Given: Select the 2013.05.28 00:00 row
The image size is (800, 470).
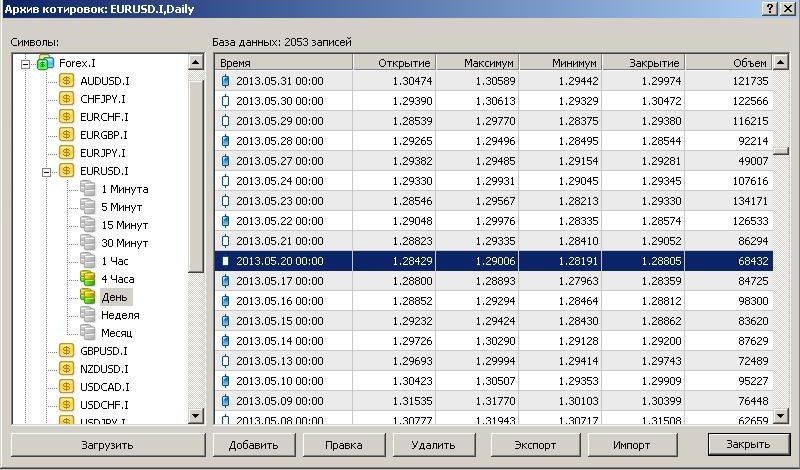Looking at the screenshot, I should coord(494,141).
